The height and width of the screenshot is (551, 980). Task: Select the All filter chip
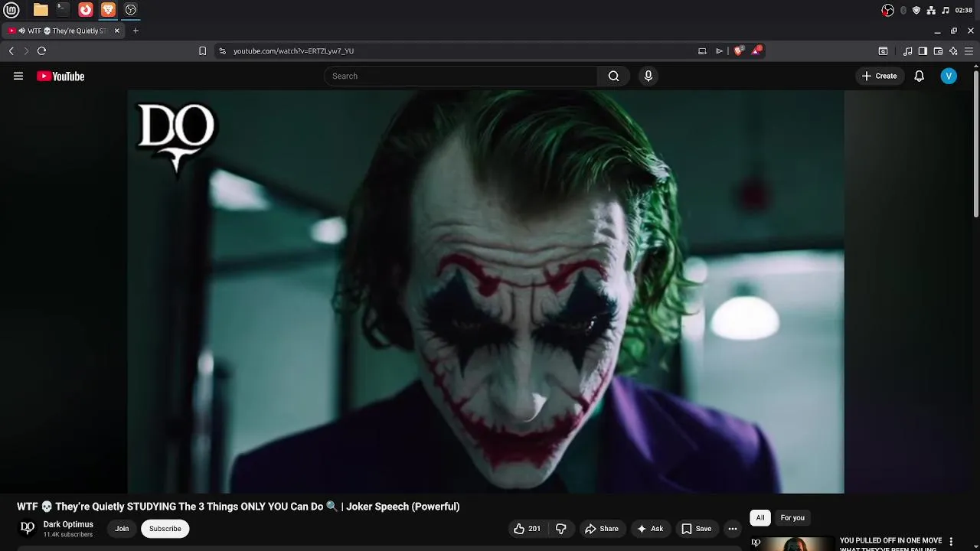pyautogui.click(x=760, y=518)
